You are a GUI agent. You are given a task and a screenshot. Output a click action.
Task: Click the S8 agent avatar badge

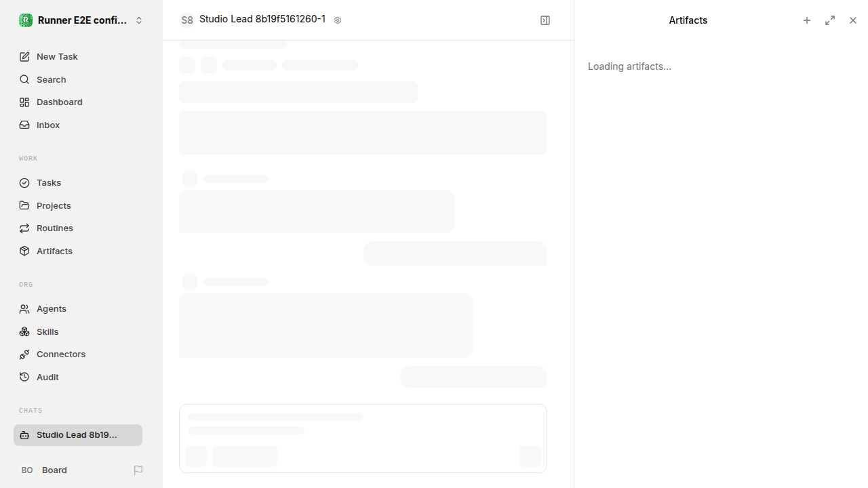[x=187, y=20]
